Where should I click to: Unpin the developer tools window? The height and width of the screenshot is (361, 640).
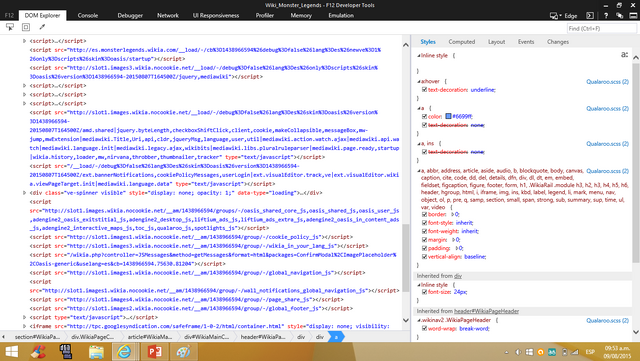(x=633, y=16)
